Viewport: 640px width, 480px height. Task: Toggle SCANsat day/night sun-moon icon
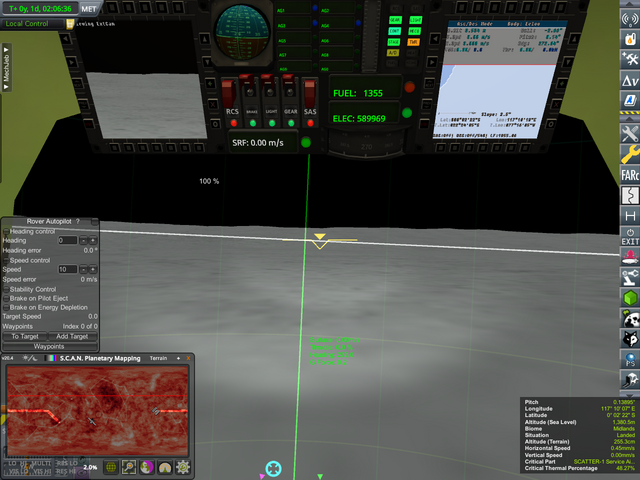tap(30, 358)
